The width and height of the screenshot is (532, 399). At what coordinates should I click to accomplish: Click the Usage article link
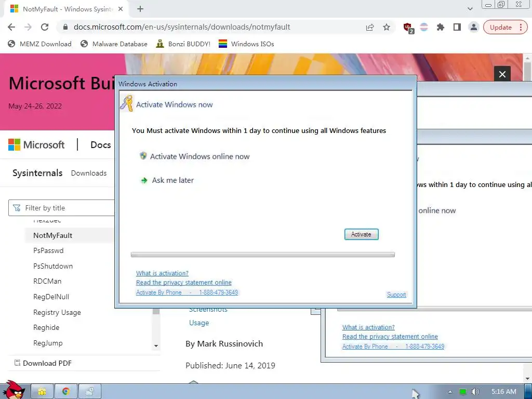click(x=199, y=323)
